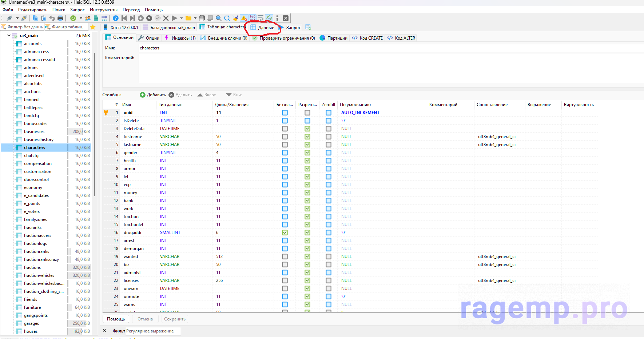
Task: Close the Фильтр regular expression bar
Action: [x=104, y=331]
